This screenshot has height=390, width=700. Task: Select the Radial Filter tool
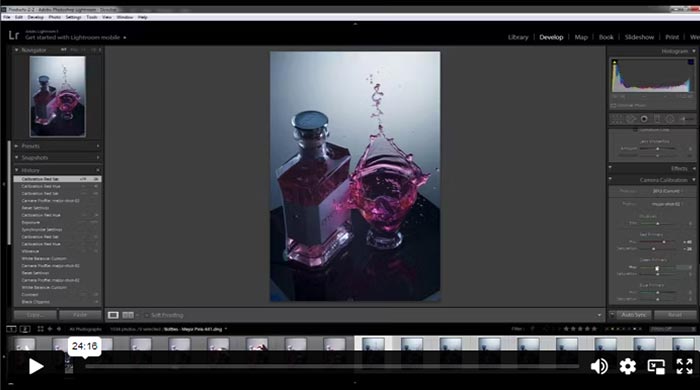670,119
